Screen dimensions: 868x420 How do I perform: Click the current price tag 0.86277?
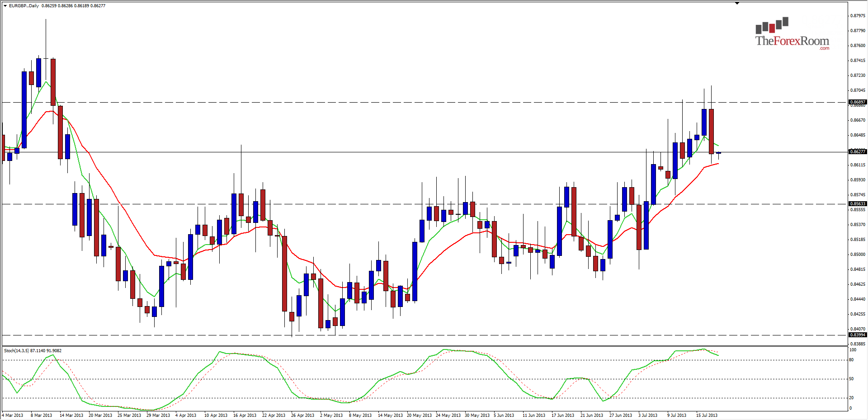858,152
